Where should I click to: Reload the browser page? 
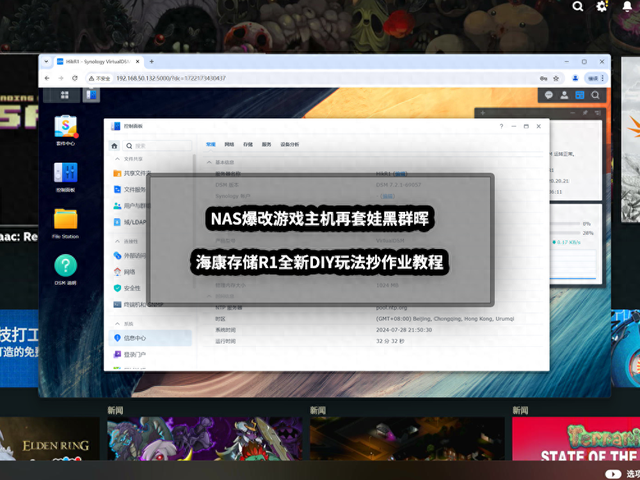click(x=74, y=78)
